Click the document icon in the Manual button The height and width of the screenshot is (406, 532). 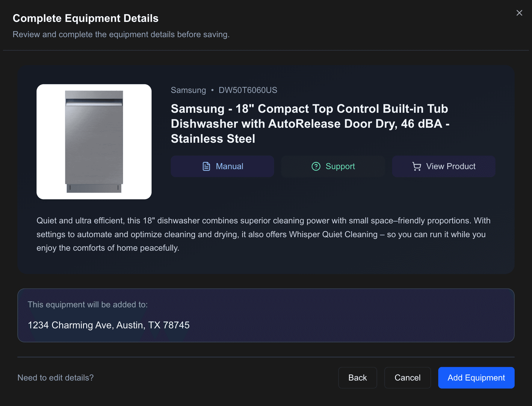coord(206,166)
